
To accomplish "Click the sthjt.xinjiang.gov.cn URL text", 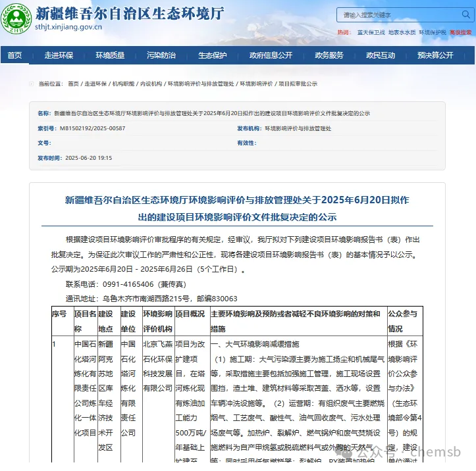I will (68, 27).
